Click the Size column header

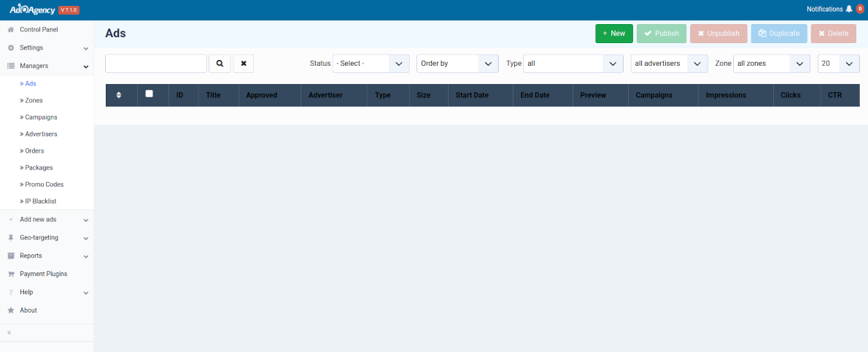pyautogui.click(x=424, y=96)
